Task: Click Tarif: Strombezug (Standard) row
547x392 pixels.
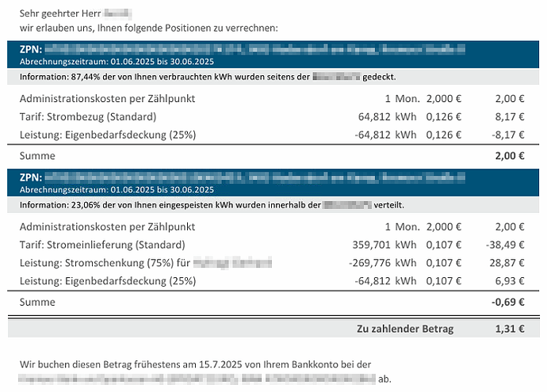Action: point(272,116)
